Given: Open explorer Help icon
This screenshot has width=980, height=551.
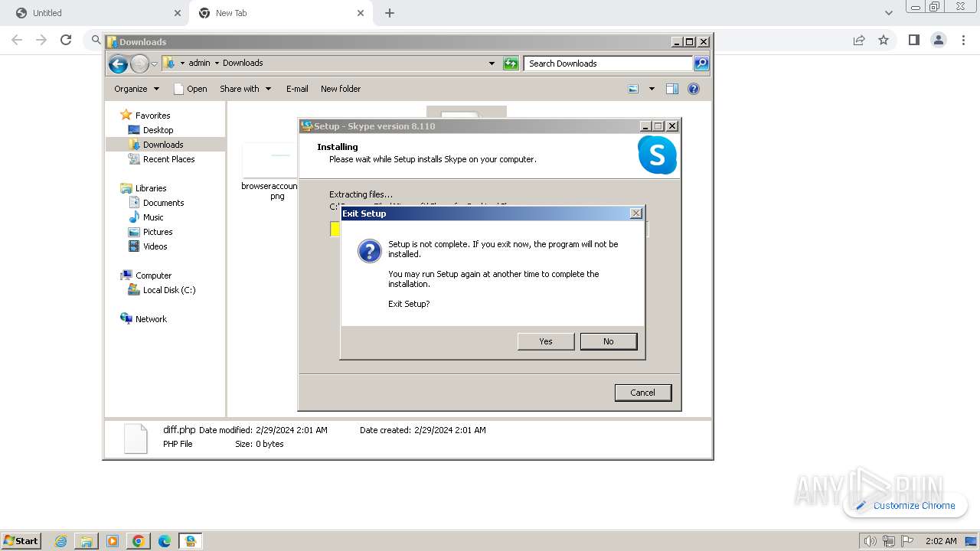Looking at the screenshot, I should click(694, 89).
